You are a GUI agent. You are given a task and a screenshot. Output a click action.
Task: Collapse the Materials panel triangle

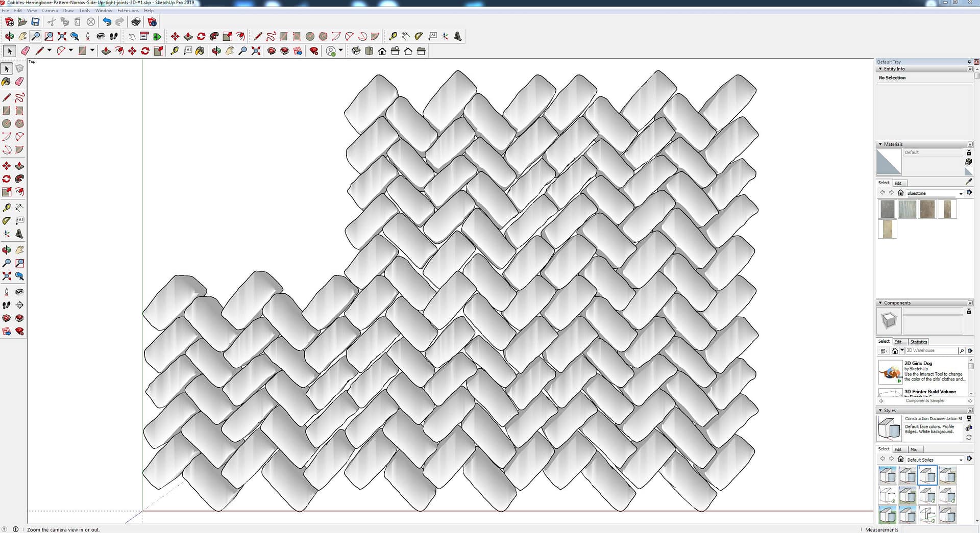click(x=880, y=144)
